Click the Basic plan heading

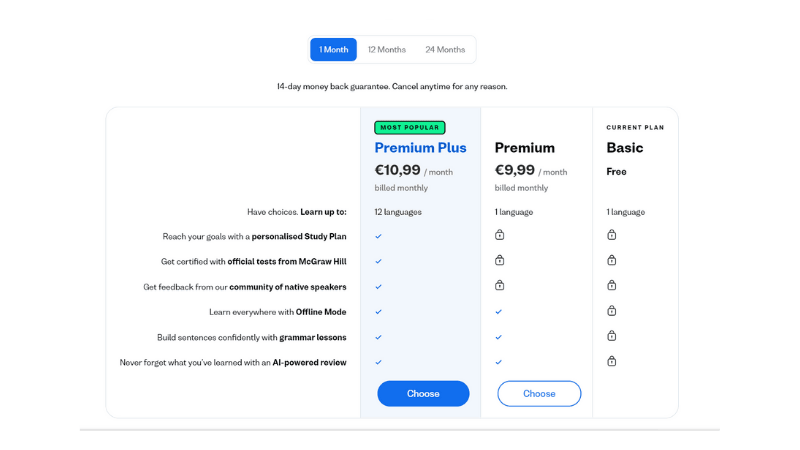624,147
